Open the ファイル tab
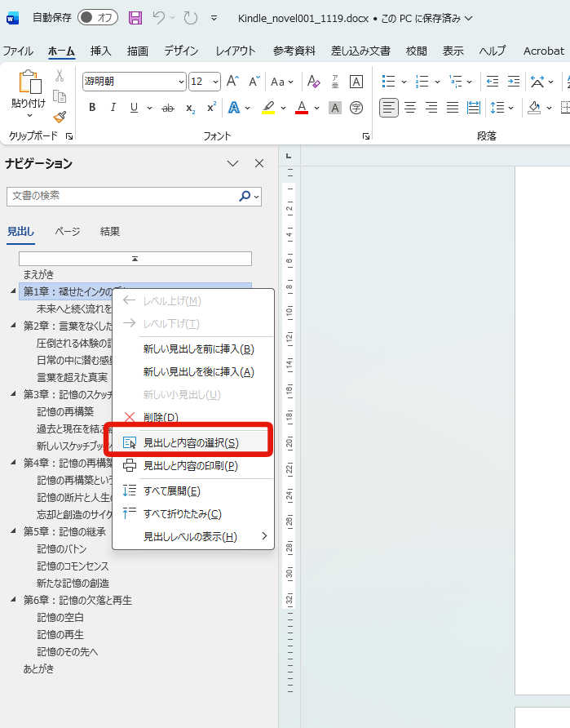The image size is (570, 728). pyautogui.click(x=18, y=51)
